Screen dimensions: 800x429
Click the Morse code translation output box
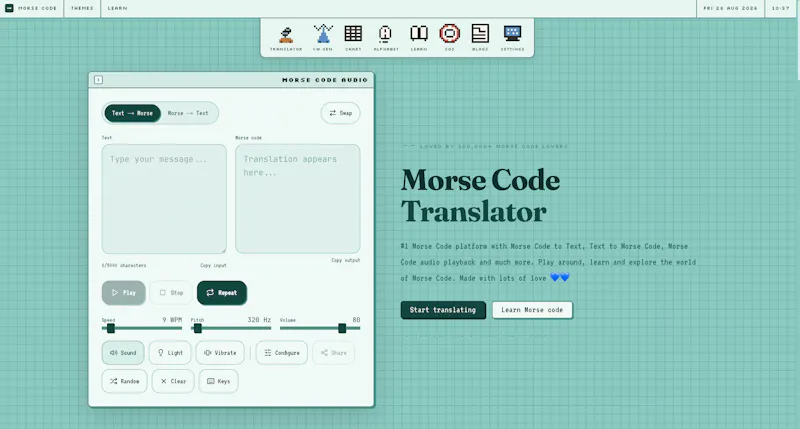click(x=298, y=199)
